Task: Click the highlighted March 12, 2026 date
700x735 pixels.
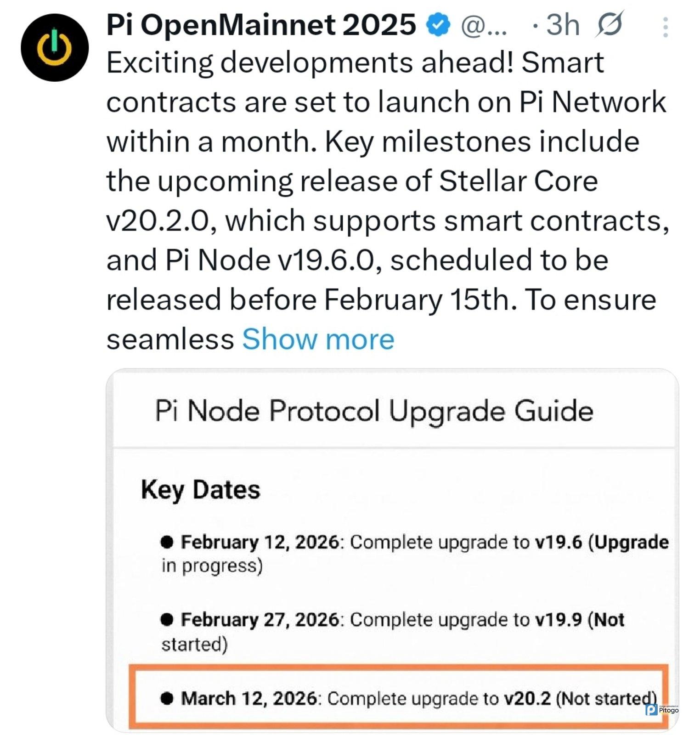Action: click(x=248, y=698)
